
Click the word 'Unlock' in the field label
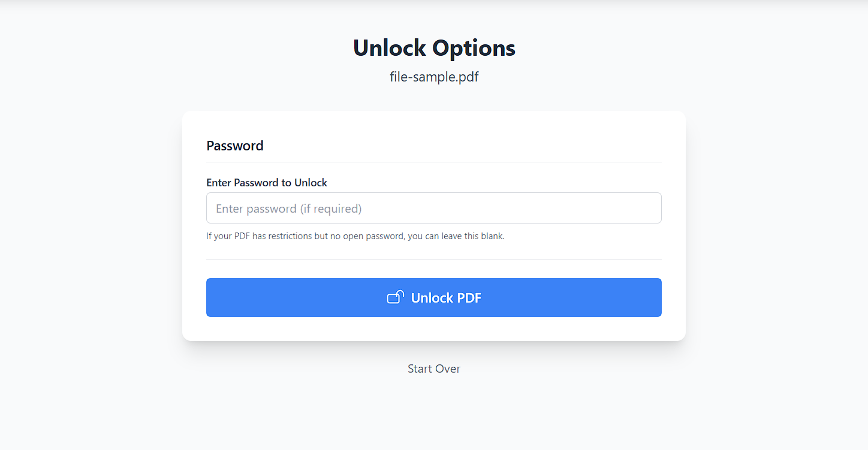(311, 183)
